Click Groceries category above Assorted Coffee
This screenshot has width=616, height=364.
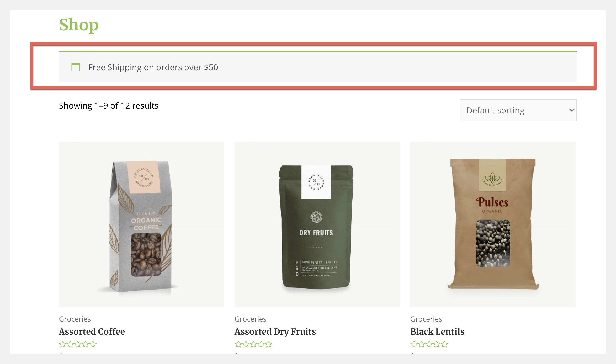click(x=75, y=319)
